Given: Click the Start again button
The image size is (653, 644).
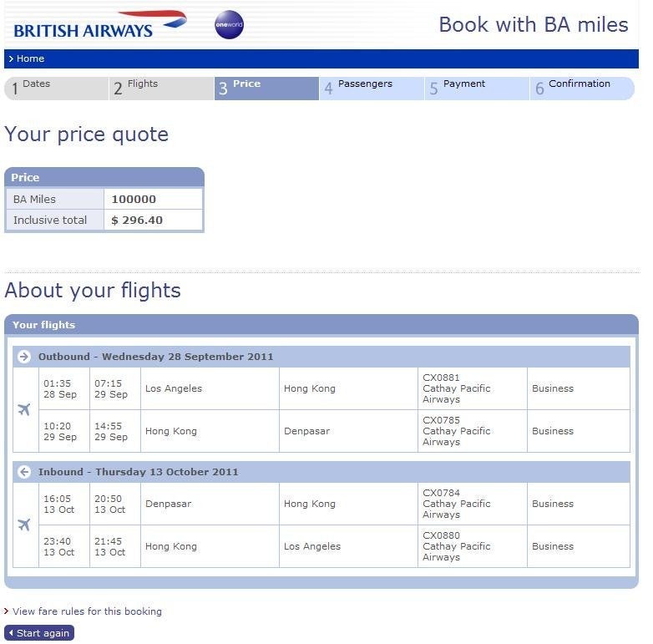Looking at the screenshot, I should [x=39, y=633].
